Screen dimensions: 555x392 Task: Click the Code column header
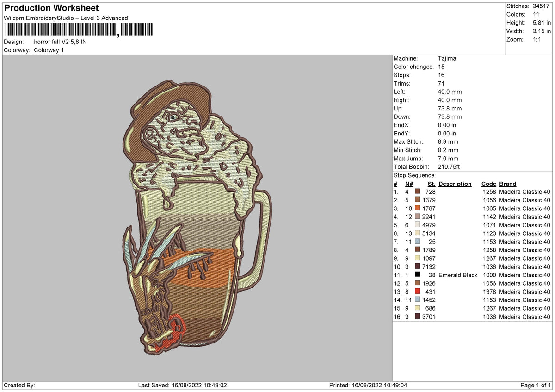click(488, 184)
